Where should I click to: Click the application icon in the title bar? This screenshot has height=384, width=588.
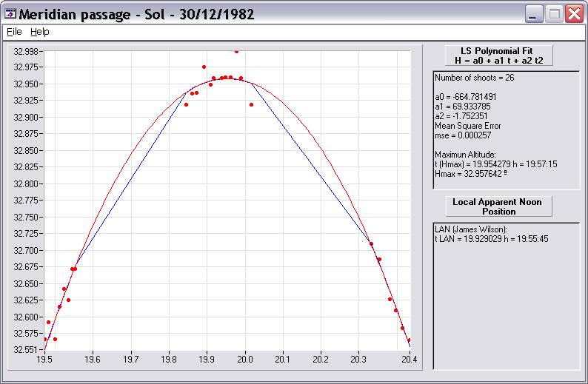(10, 14)
